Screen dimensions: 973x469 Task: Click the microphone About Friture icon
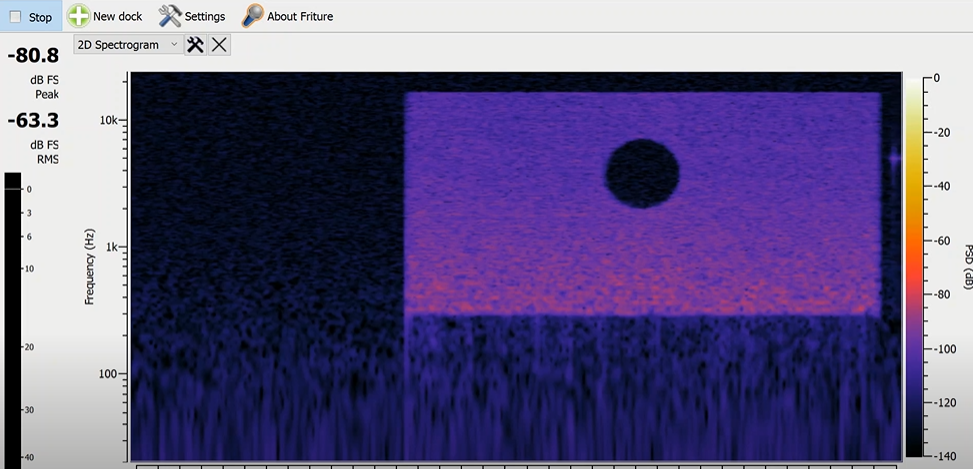click(x=252, y=16)
